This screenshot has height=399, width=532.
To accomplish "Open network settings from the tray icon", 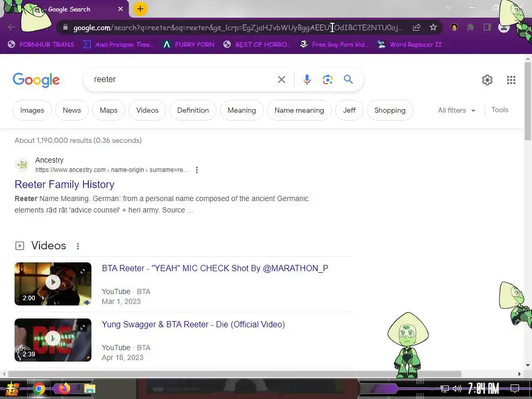I will tap(444, 389).
